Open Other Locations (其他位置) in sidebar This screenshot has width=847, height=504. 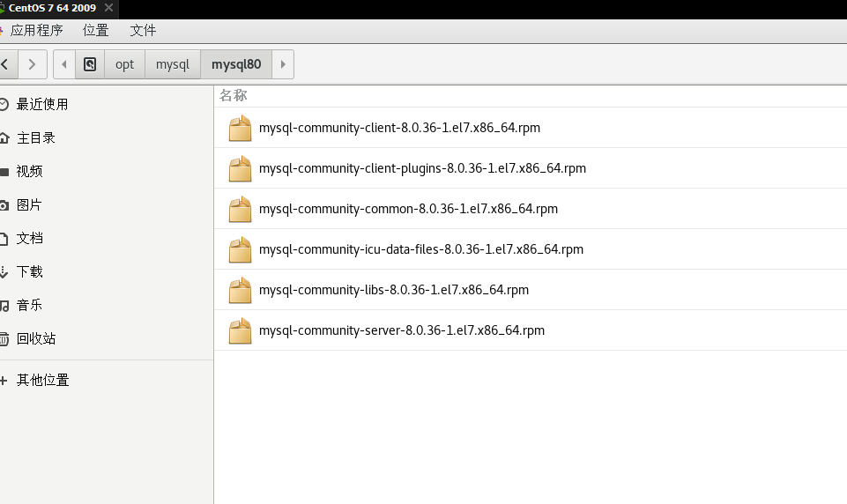(42, 380)
